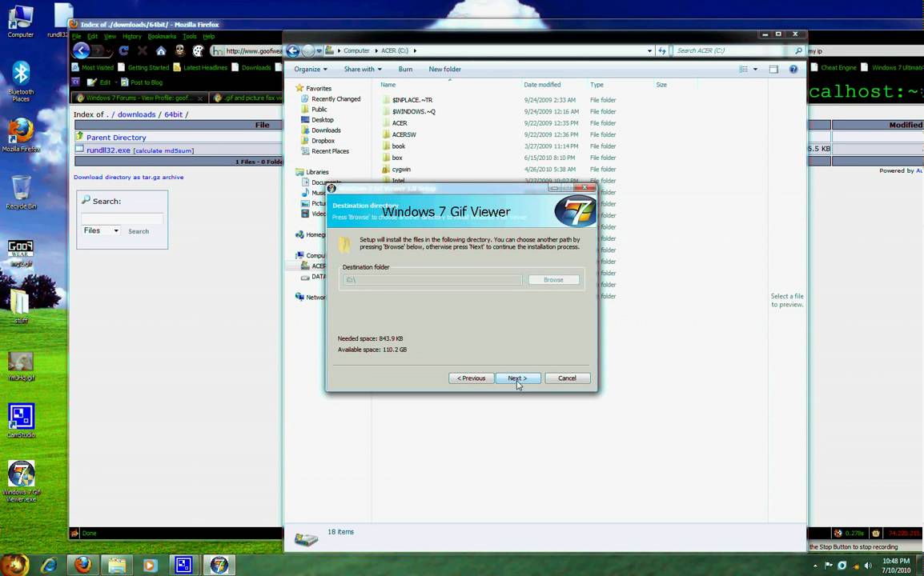Open the Parent Directory link
This screenshot has width=924, height=576.
(116, 138)
